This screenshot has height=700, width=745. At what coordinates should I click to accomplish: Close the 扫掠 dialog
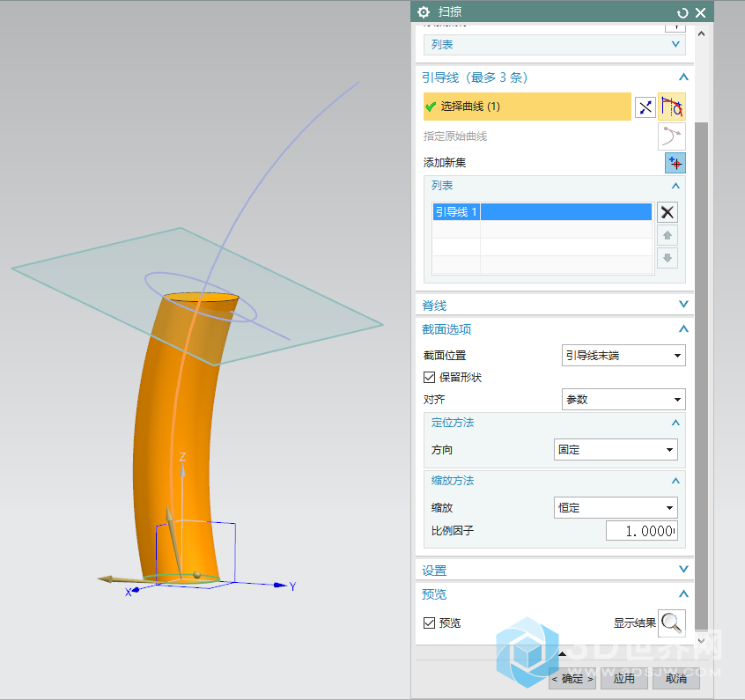[700, 13]
